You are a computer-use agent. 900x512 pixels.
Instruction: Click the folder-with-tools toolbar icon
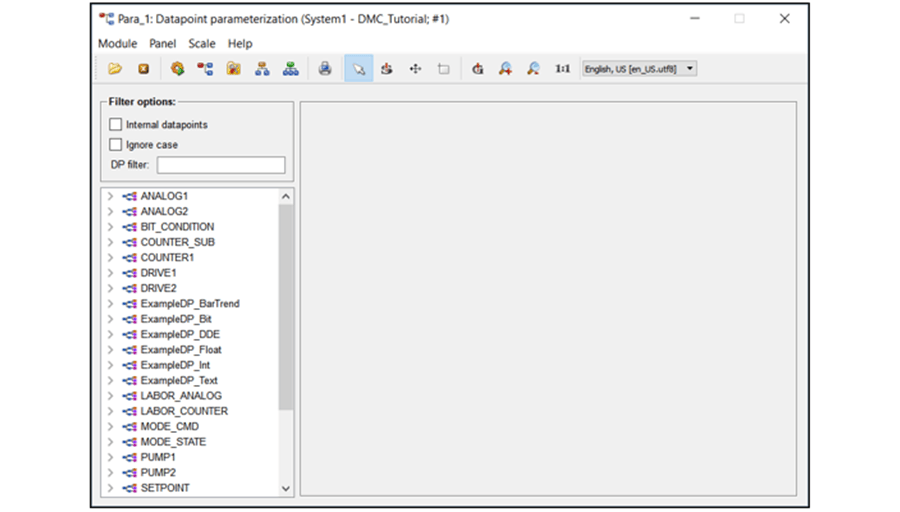[234, 69]
